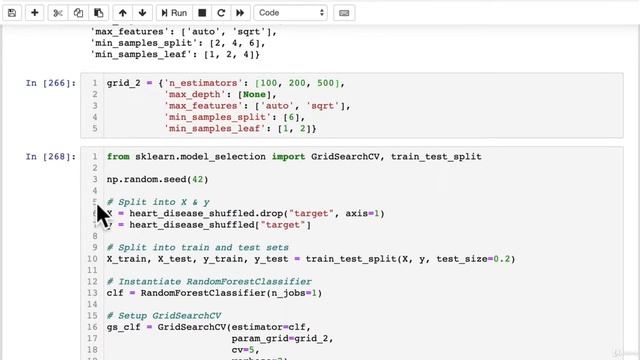Click param_grid=grid_2 line
640x360 pixels.
pos(282,339)
